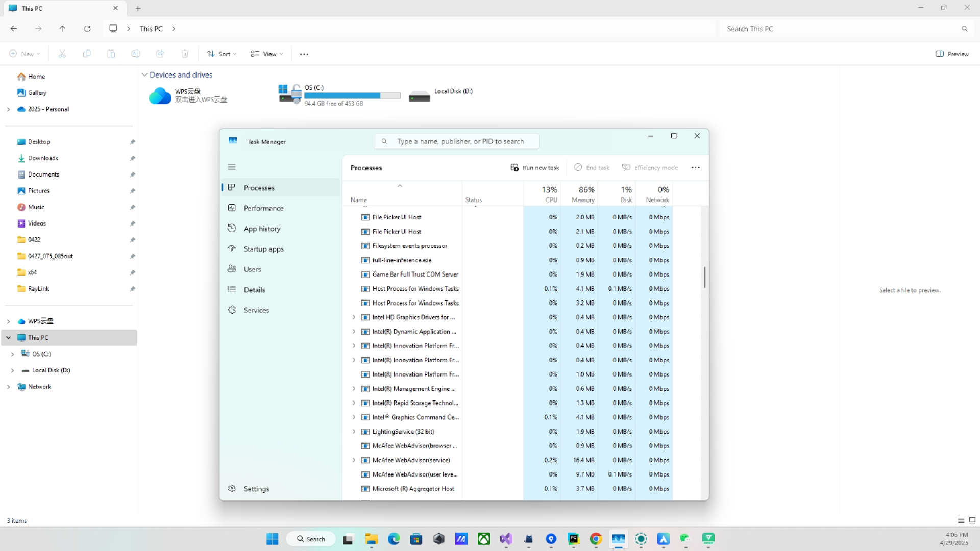Expand LightingService (32 bit) process
The image size is (980, 551).
(354, 432)
